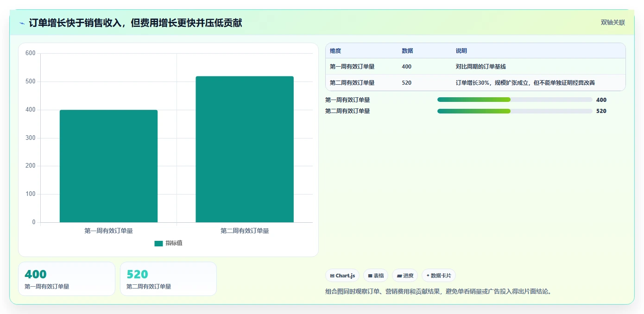This screenshot has width=644, height=314.
Task: Click the 第二周有效订单量 bar in chart
Action: 245,149
